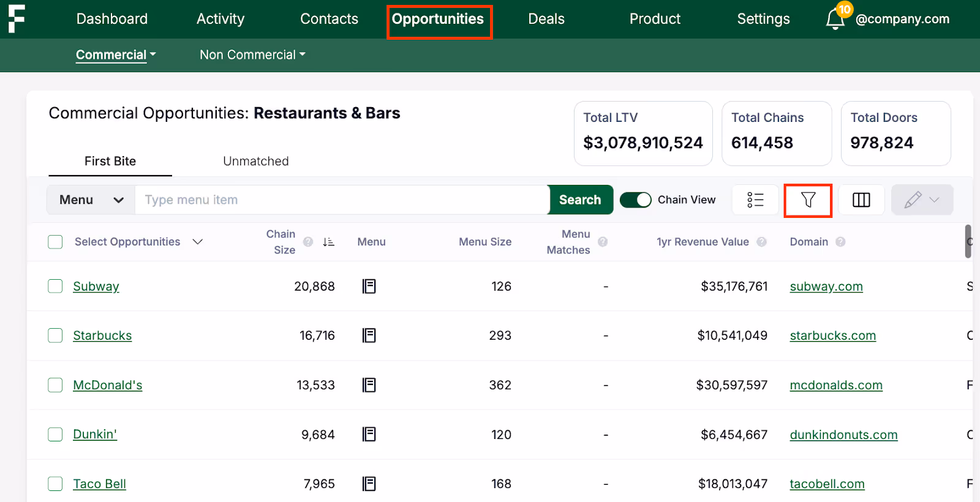
Task: Click the Total Doors summary card
Action: (895, 133)
